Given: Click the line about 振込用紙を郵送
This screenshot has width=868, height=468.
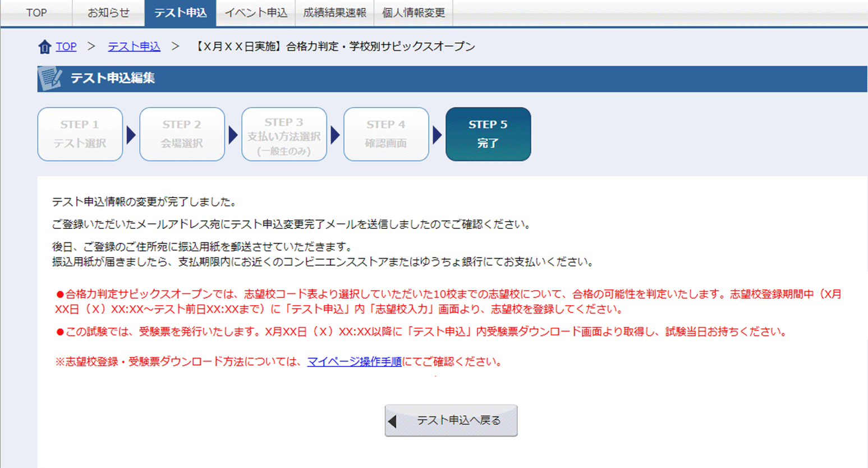Looking at the screenshot, I should pyautogui.click(x=202, y=247).
